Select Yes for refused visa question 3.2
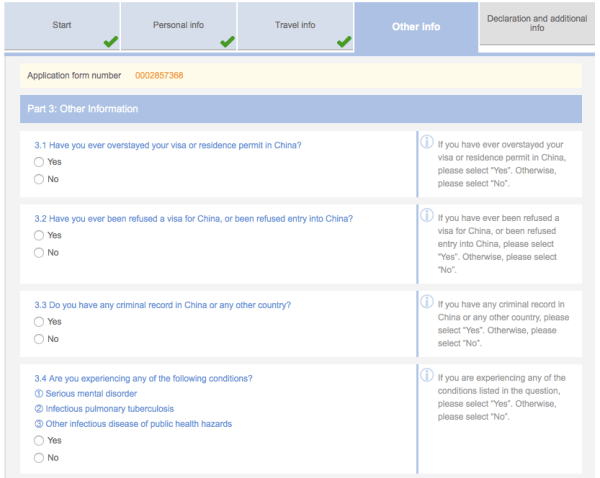Viewport: 600px width, 478px height. tap(39, 235)
